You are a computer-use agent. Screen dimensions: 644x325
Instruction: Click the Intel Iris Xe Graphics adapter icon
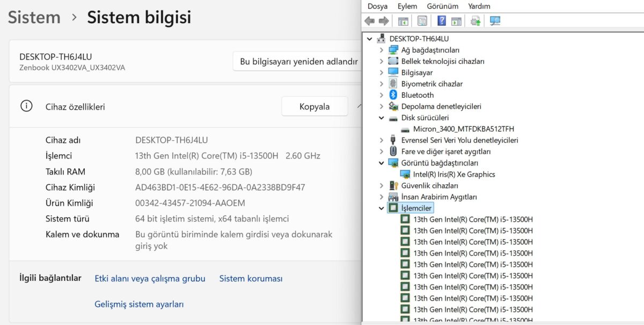(x=405, y=174)
